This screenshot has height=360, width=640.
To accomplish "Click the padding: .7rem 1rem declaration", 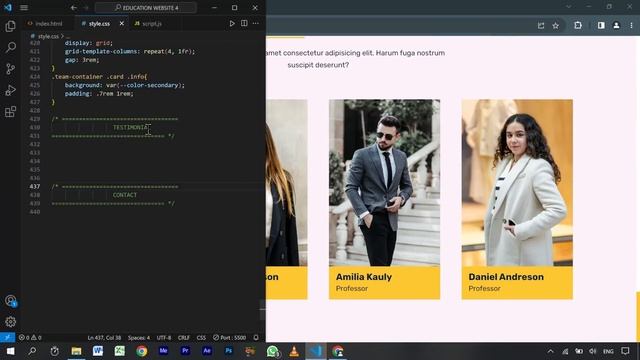I will pos(99,93).
